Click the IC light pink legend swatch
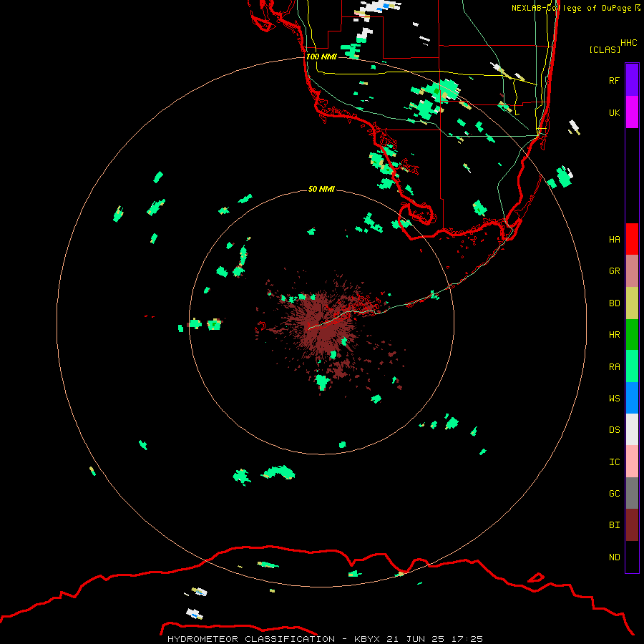The width and height of the screenshot is (644, 644). click(x=632, y=462)
